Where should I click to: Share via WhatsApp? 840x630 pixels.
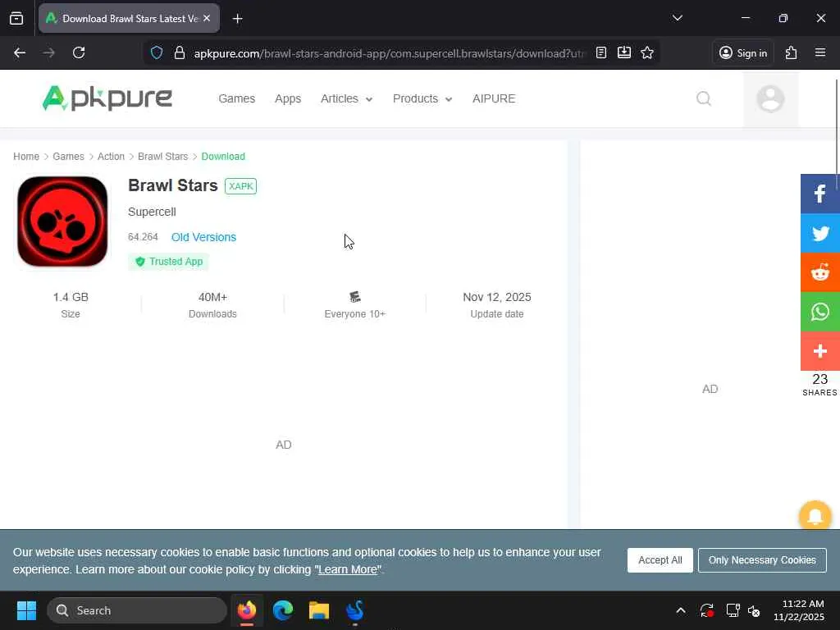pos(820,312)
